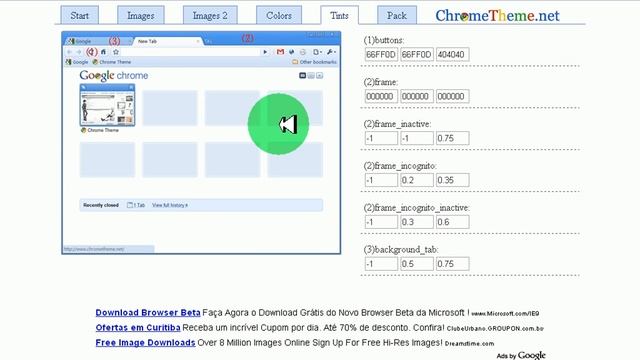Click the go arrow beside the preview address bar
The width and height of the screenshot is (640, 360).
click(x=265, y=52)
